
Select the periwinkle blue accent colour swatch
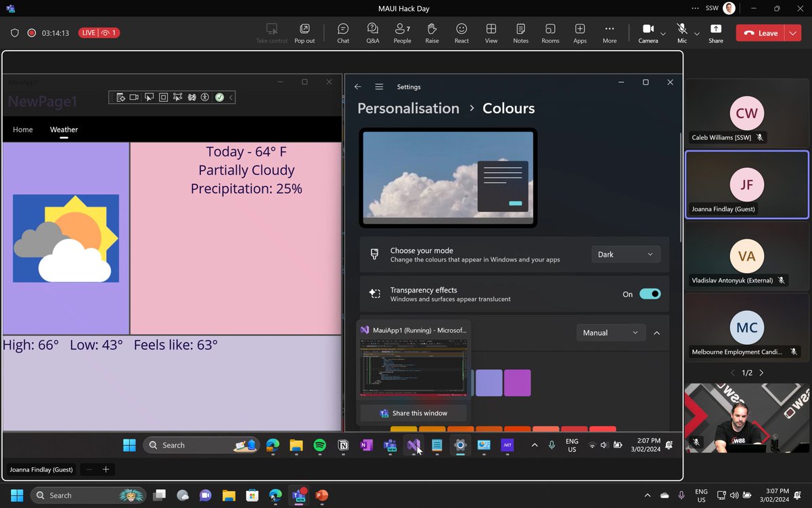click(x=489, y=383)
